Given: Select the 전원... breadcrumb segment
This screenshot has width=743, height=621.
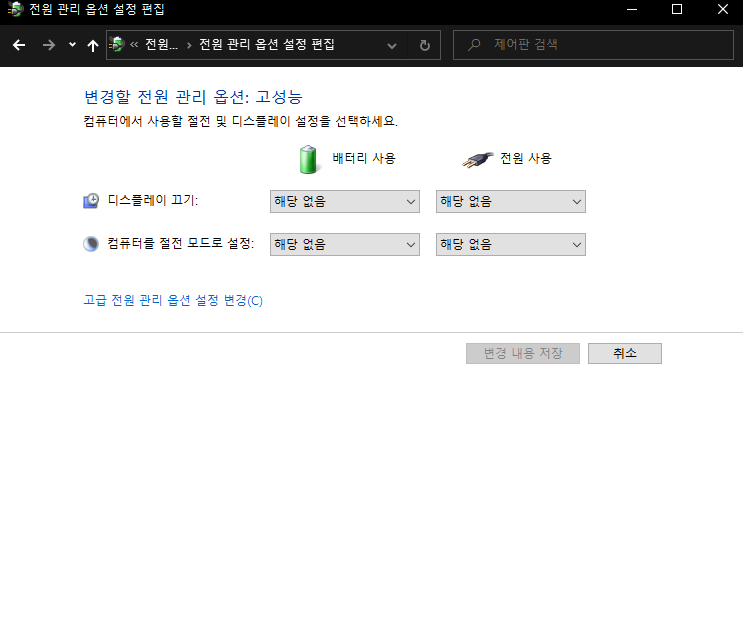Looking at the screenshot, I should [x=161, y=45].
